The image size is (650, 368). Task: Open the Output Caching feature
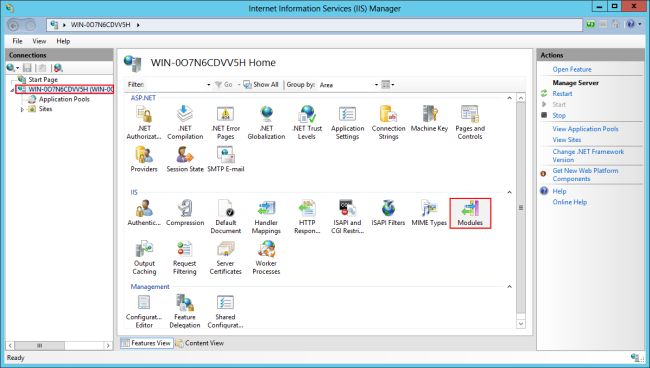[144, 257]
